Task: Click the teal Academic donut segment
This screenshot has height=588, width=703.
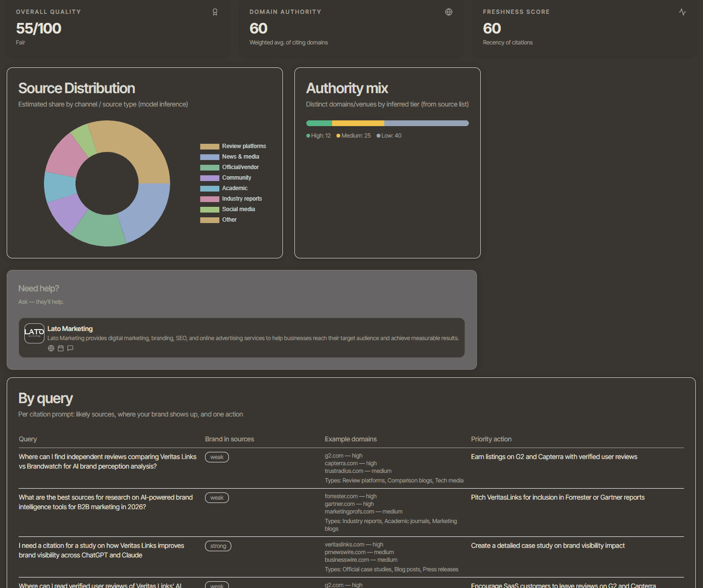Action: 59,187
